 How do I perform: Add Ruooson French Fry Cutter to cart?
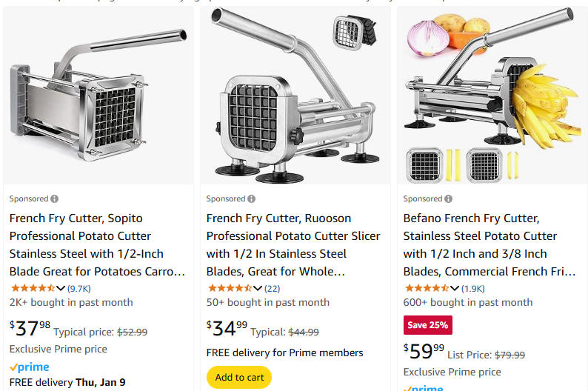[239, 377]
